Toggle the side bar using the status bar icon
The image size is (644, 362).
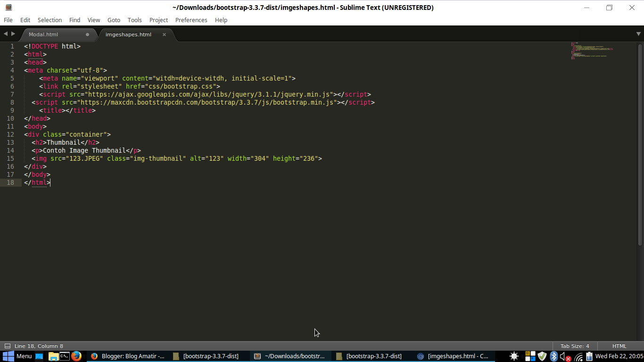click(x=7, y=346)
